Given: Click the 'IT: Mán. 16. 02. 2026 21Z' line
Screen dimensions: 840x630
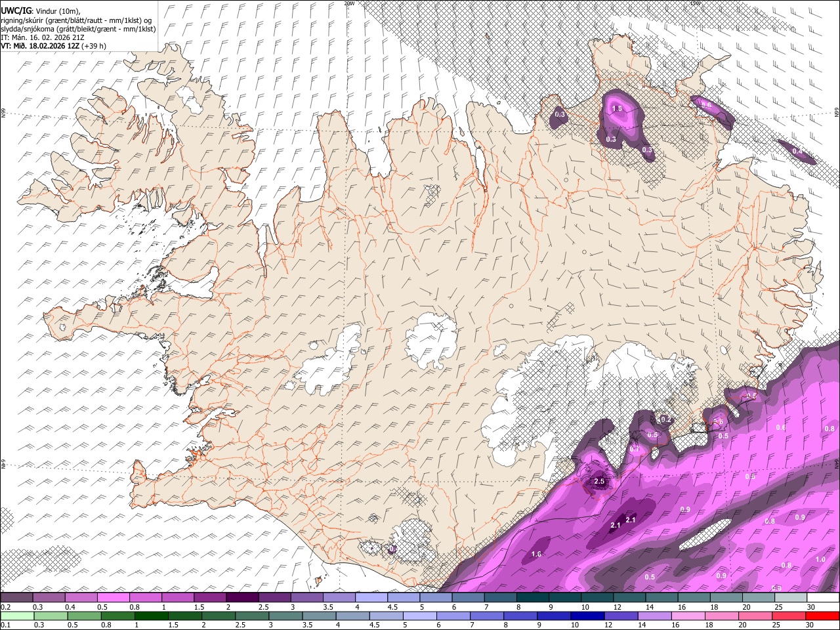Looking at the screenshot, I should click(x=43, y=37).
